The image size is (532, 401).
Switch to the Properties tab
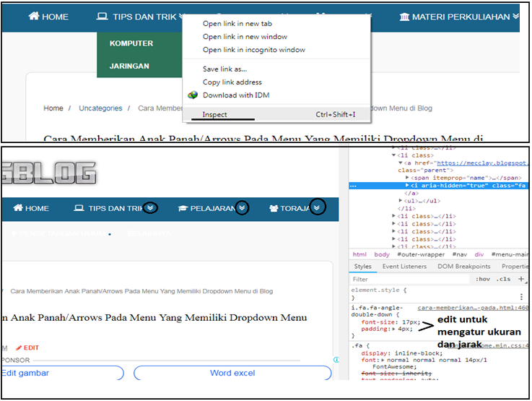click(515, 267)
